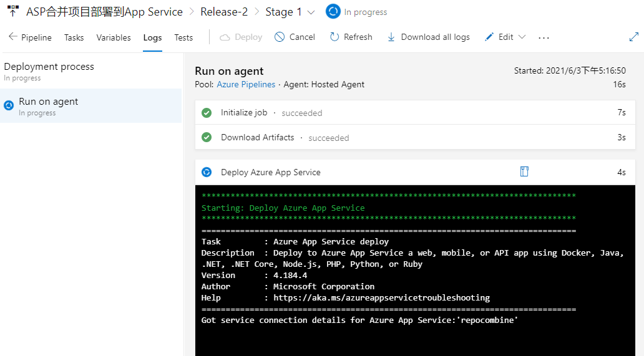Viewport: 644px width, 356px height.
Task: Expand the Edit dropdown chevron
Action: pyautogui.click(x=522, y=37)
